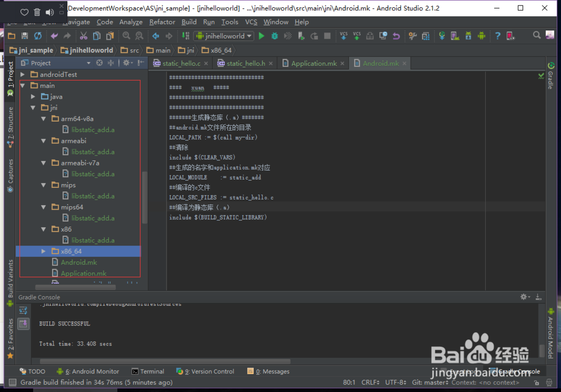
Task: Collapse the mips64 folder
Action: pyautogui.click(x=43, y=207)
